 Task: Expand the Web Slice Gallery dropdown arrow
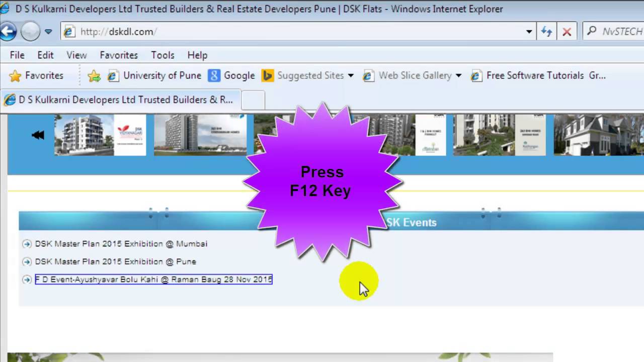tap(458, 76)
